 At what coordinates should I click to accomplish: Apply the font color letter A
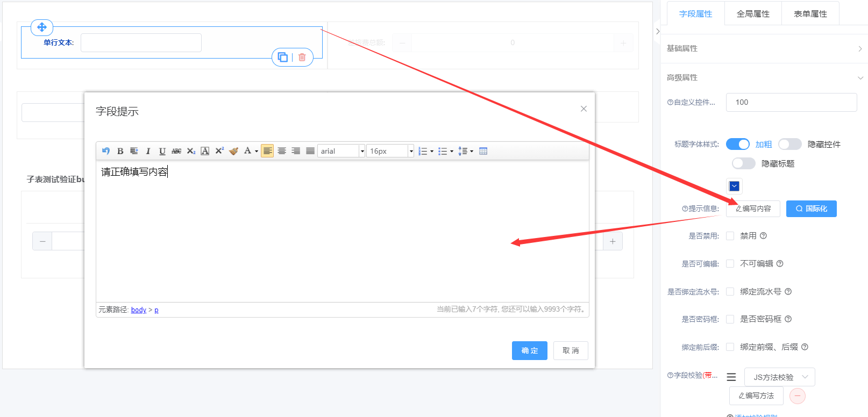click(247, 151)
